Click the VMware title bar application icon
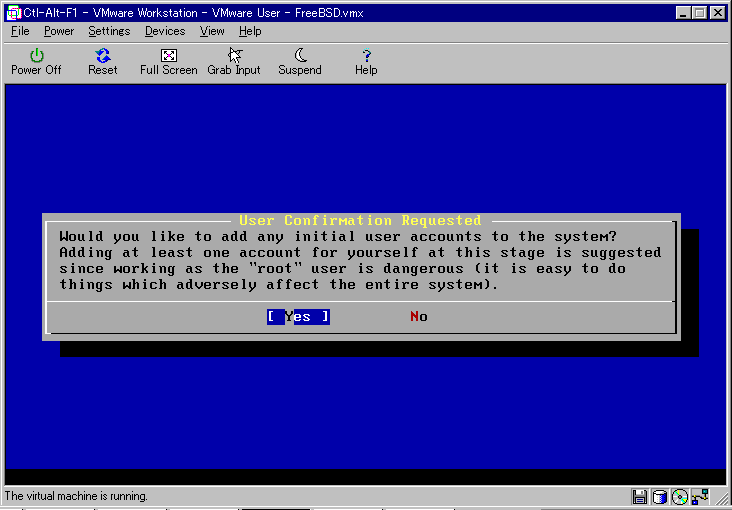Screen dimensions: 732x510 (x=14, y=13)
